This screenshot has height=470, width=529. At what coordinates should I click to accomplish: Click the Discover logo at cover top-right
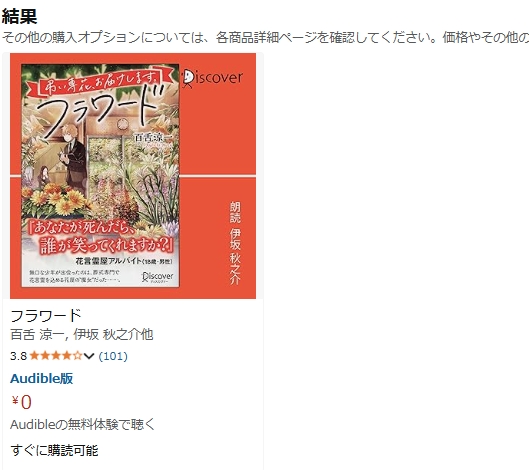coord(213,78)
